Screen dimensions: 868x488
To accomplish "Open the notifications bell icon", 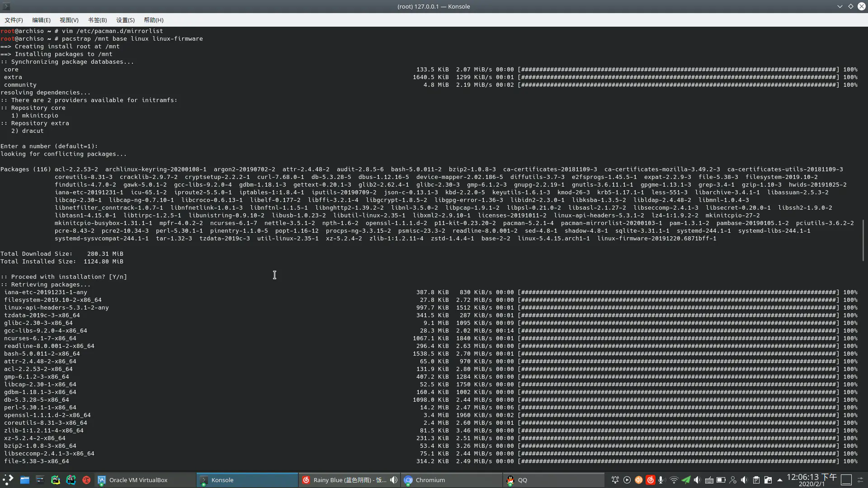I will pos(615,480).
